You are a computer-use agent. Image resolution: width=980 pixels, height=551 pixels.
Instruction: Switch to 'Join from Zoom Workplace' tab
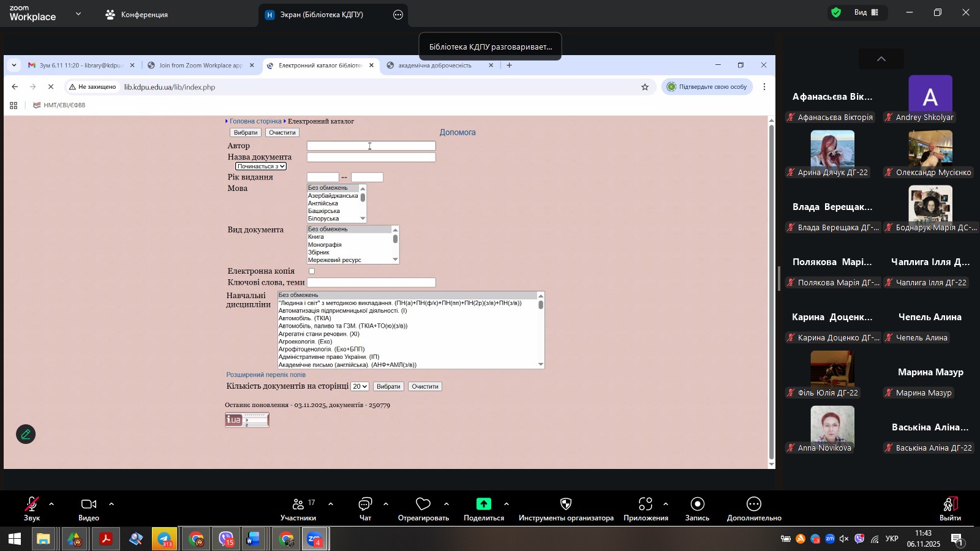[x=200, y=66]
